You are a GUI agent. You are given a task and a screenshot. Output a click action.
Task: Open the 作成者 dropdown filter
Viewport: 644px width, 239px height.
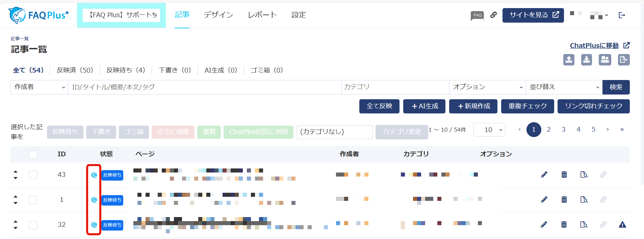[39, 87]
